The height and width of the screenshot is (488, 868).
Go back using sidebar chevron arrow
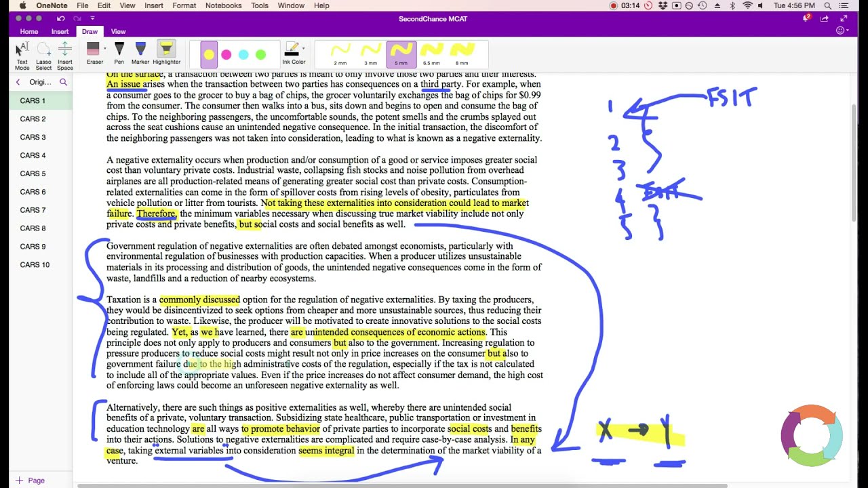[x=18, y=82]
